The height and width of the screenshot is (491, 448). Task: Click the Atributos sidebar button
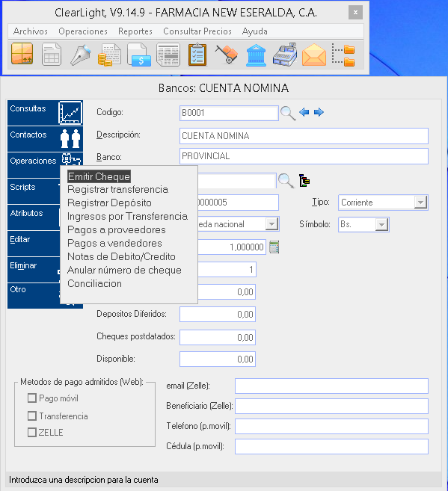coord(34,217)
